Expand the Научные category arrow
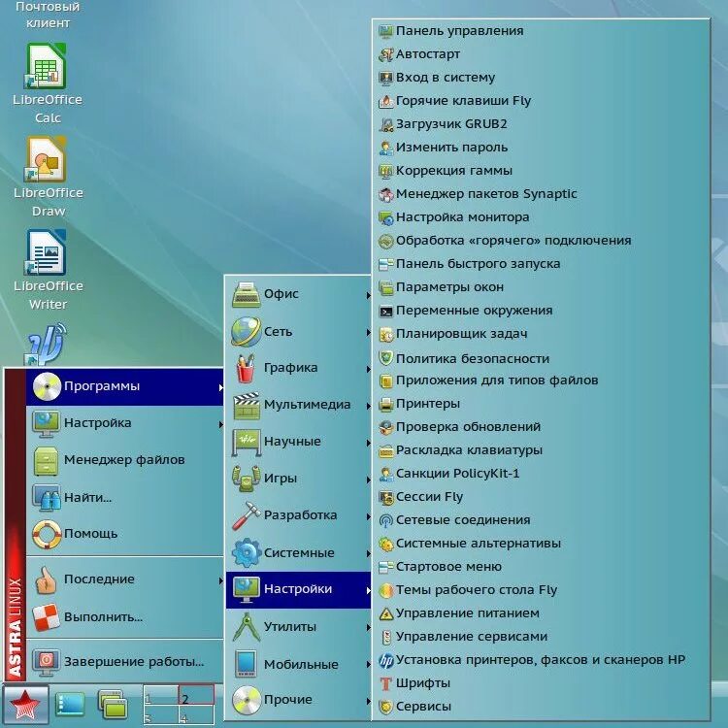This screenshot has width=728, height=728. click(368, 443)
